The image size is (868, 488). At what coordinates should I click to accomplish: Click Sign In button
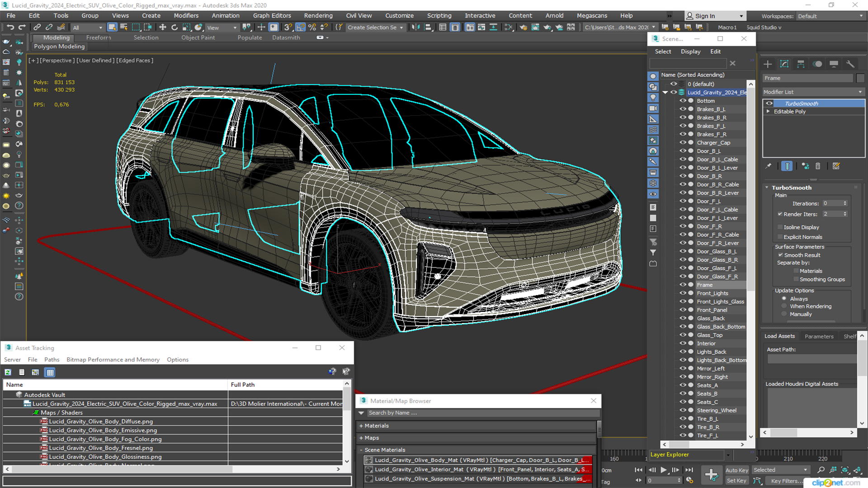click(x=714, y=16)
